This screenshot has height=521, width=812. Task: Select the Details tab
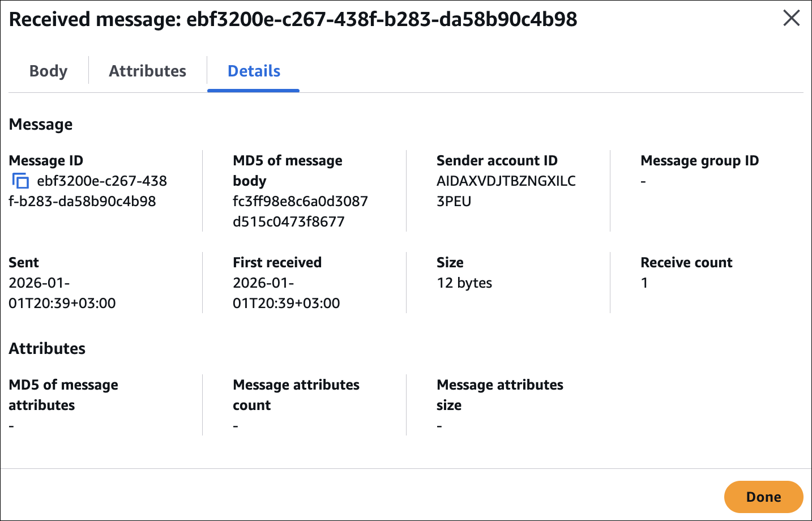(x=254, y=71)
